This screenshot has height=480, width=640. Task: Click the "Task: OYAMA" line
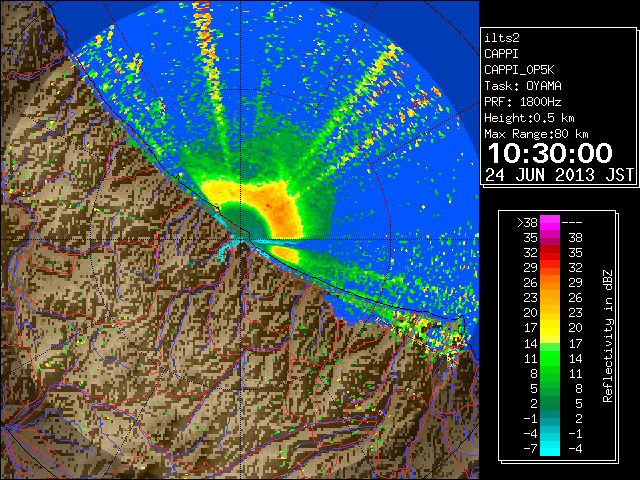click(x=523, y=86)
